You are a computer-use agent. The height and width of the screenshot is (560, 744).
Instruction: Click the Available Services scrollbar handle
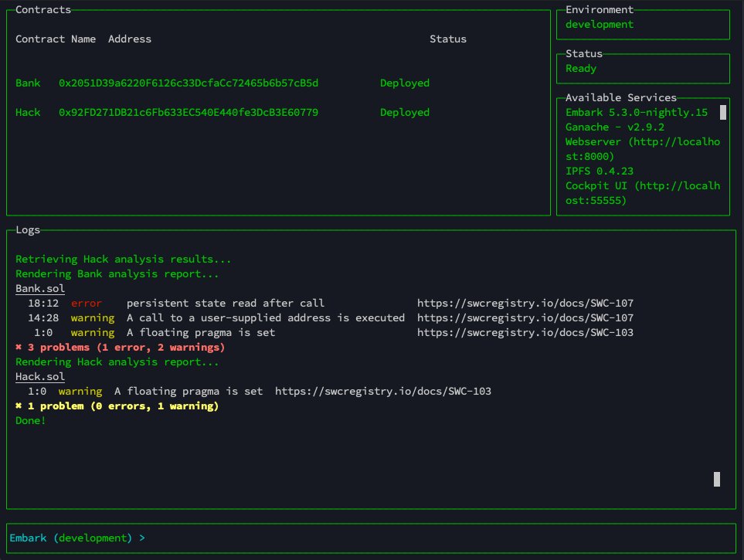click(x=722, y=113)
